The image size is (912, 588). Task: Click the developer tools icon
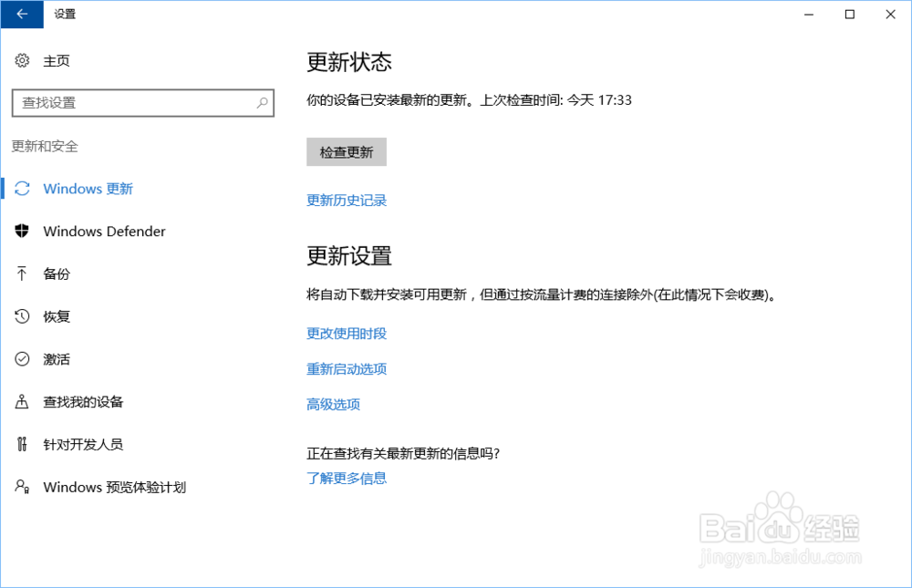click(22, 444)
